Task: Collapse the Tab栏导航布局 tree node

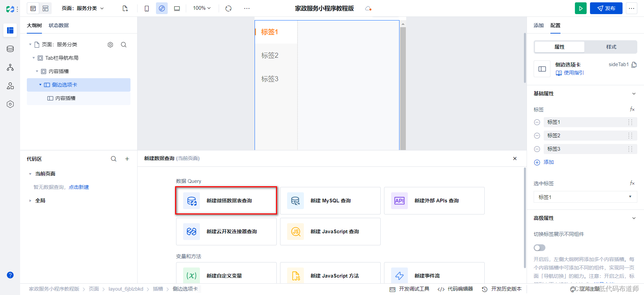Action: (34, 58)
